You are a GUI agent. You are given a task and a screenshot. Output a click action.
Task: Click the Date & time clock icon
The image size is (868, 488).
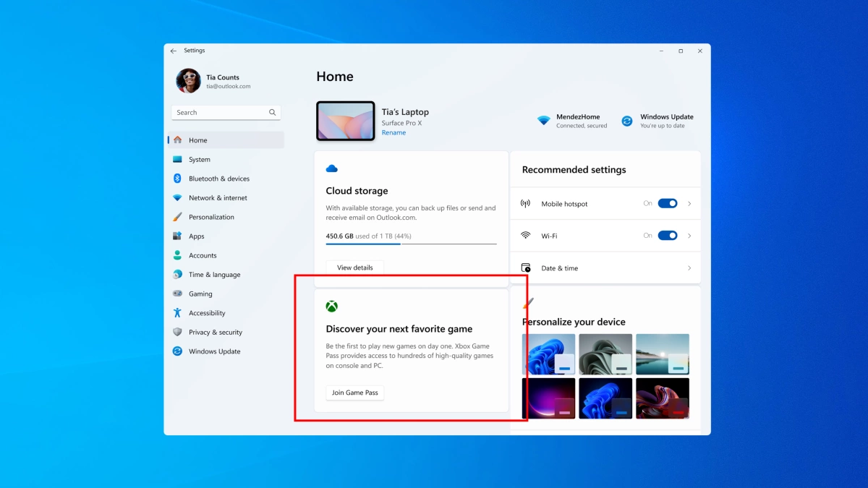pyautogui.click(x=526, y=268)
